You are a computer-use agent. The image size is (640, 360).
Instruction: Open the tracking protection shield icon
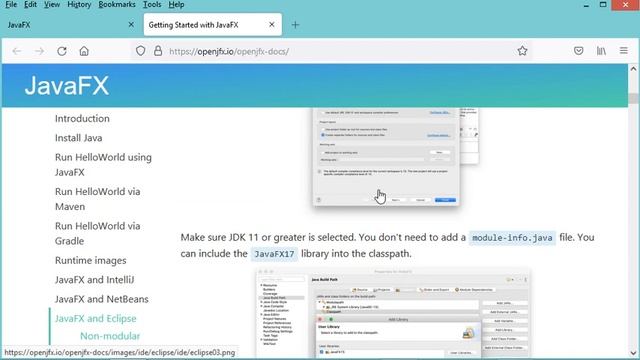click(140, 51)
